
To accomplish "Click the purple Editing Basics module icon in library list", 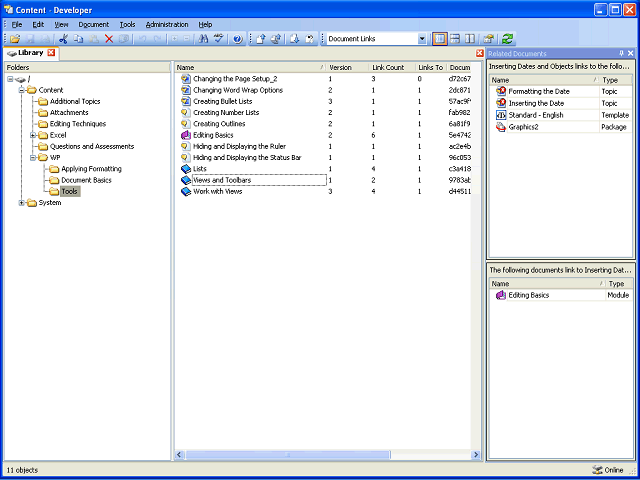I will [x=186, y=135].
